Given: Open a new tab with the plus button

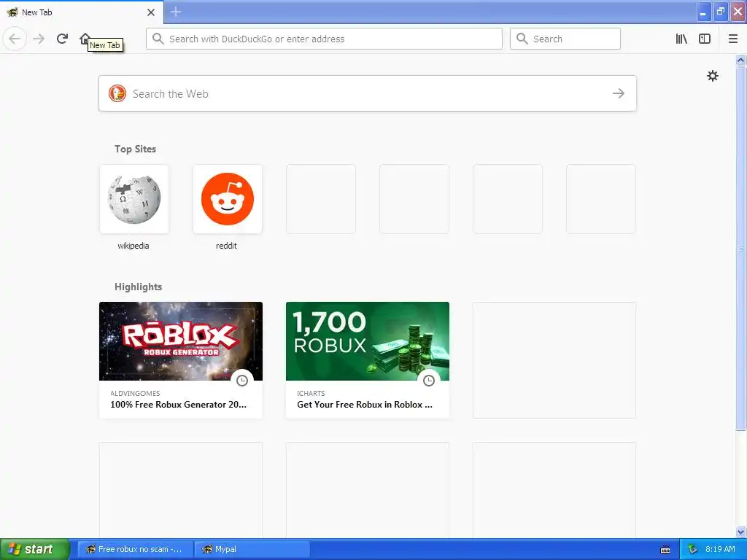Looking at the screenshot, I should coord(176,12).
